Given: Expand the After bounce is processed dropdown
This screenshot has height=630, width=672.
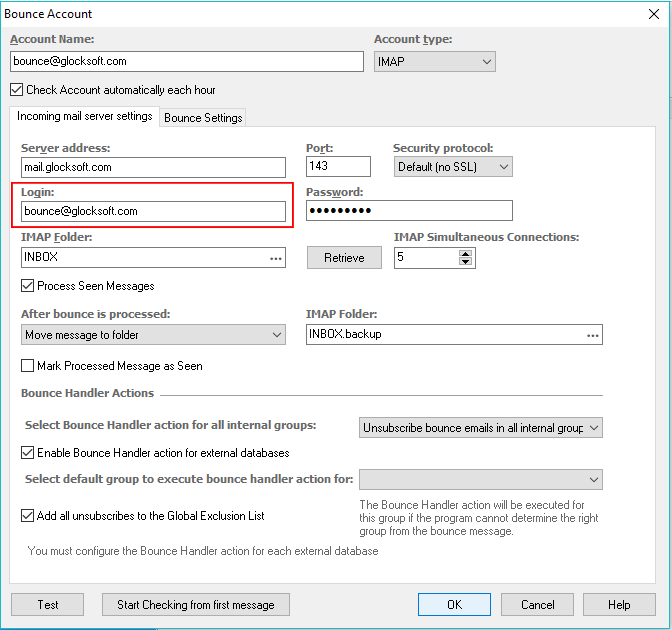Looking at the screenshot, I should coord(153,335).
